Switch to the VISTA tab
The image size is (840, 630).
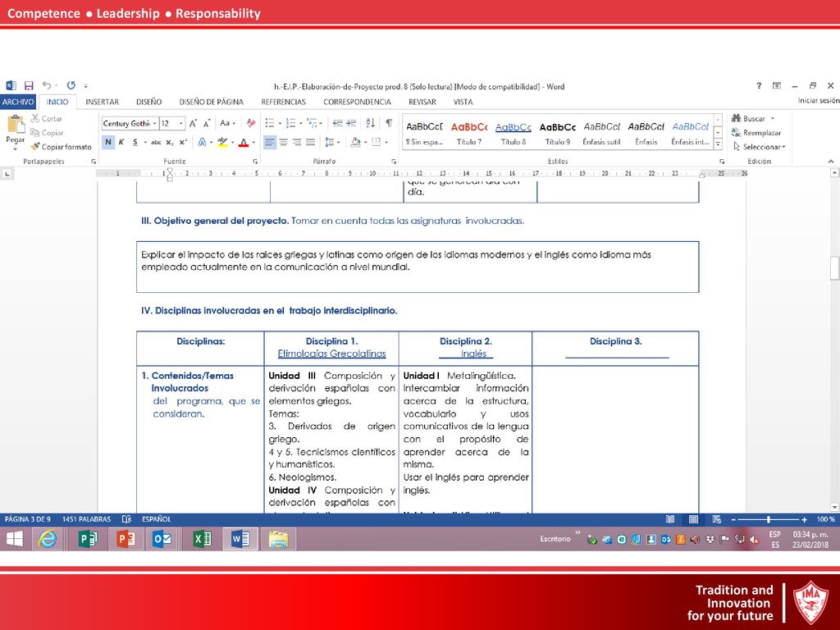pyautogui.click(x=463, y=102)
